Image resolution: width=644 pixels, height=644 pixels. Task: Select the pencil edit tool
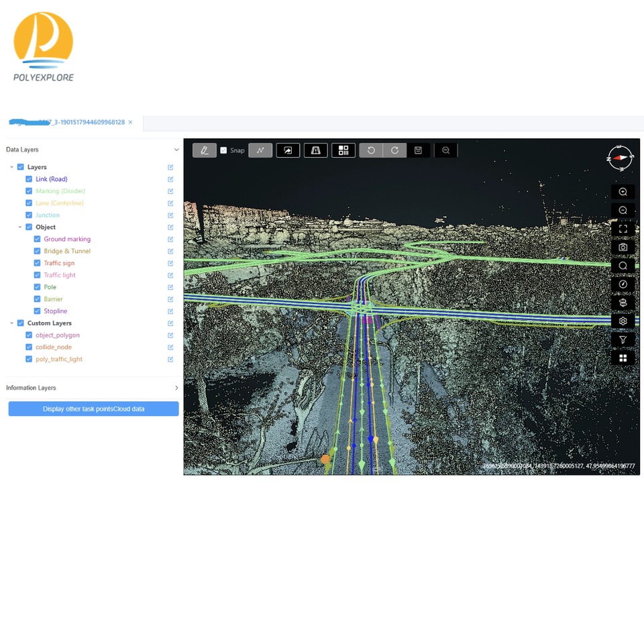pos(204,150)
